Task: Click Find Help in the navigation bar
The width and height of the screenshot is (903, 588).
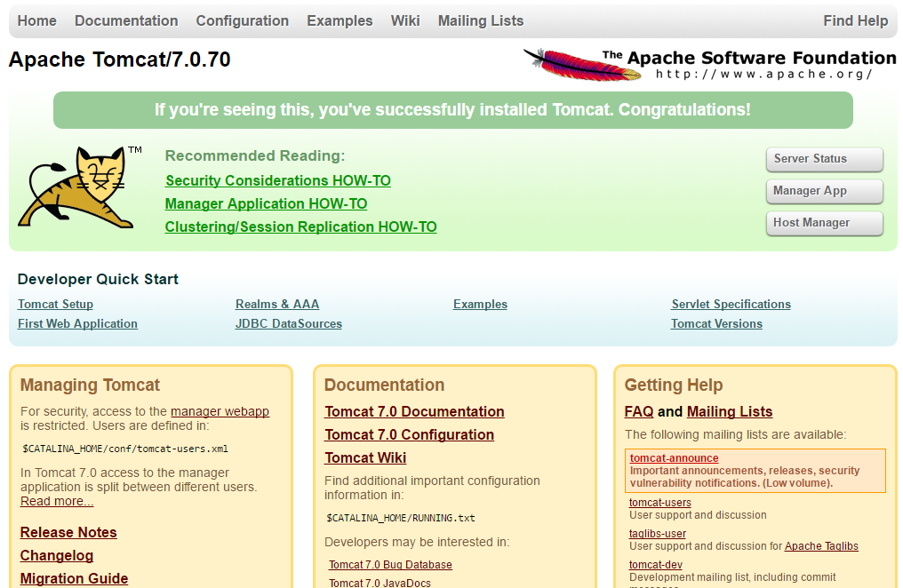Action: coord(855,20)
